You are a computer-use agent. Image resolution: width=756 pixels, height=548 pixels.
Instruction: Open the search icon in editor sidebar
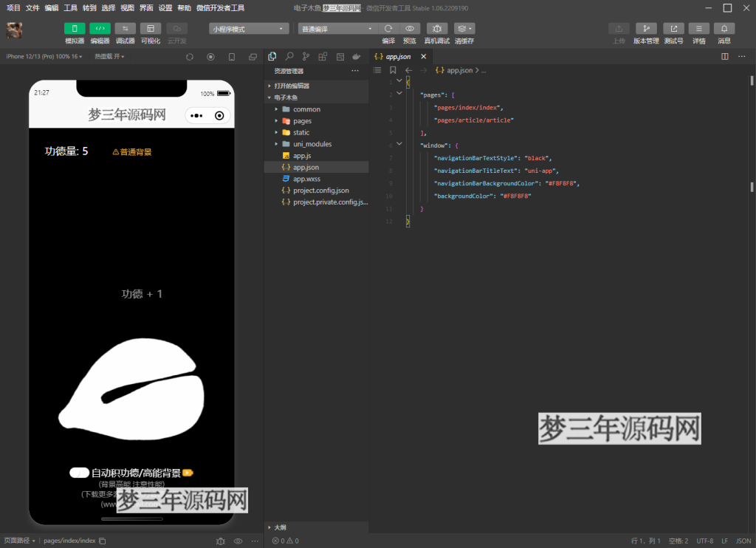[289, 56]
